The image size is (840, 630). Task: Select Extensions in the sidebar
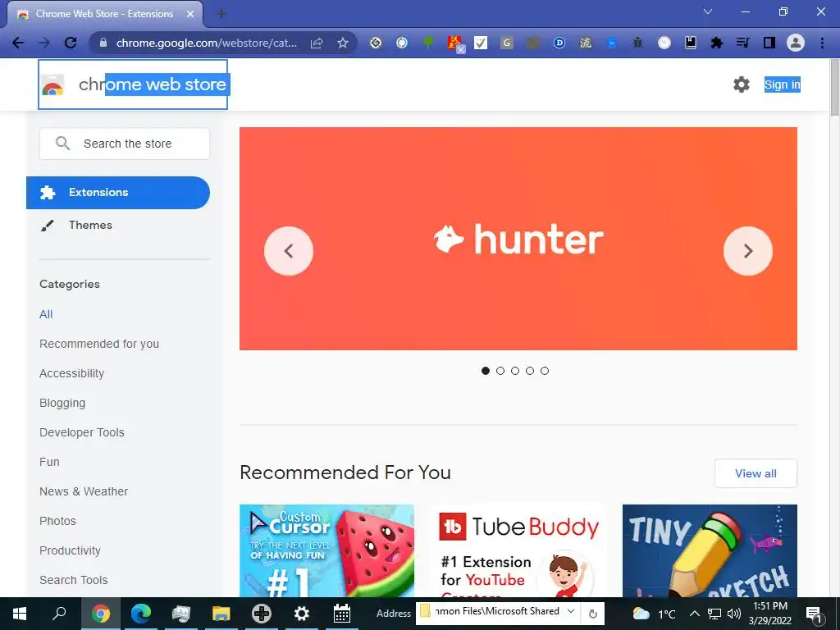coord(118,192)
